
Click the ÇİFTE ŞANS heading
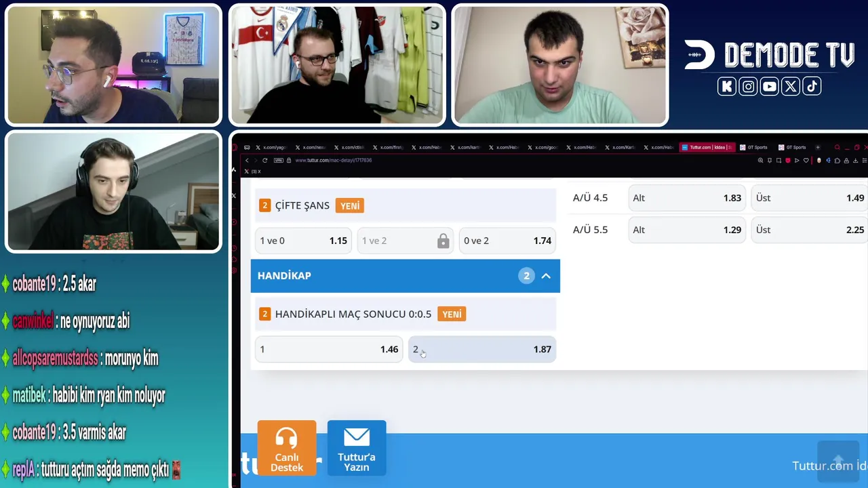[302, 205]
